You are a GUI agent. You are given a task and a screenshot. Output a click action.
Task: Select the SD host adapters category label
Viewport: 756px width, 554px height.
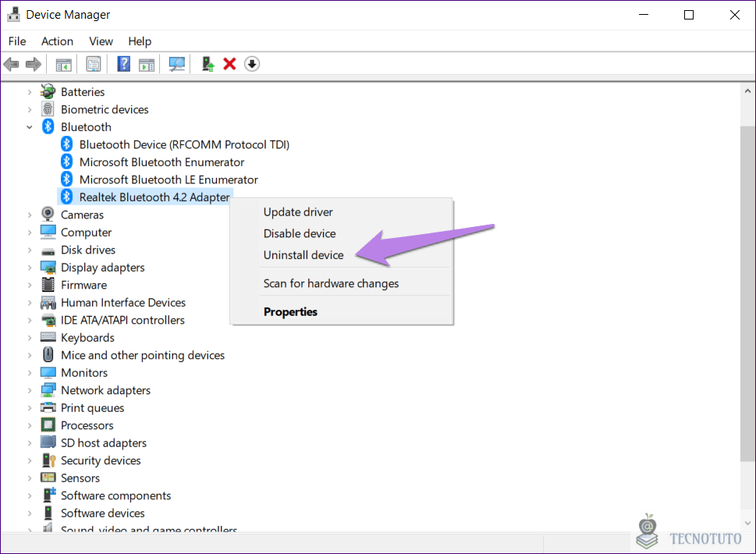[104, 443]
